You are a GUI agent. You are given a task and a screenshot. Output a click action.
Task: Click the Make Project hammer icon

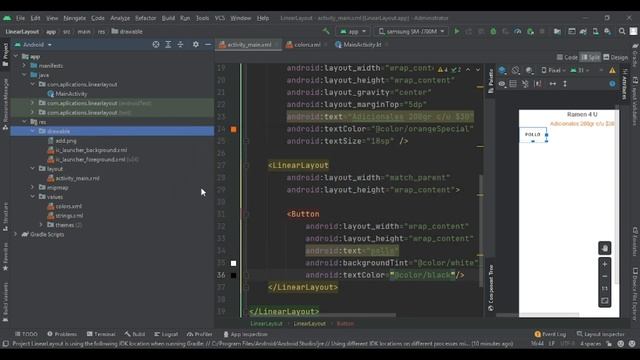[326, 31]
